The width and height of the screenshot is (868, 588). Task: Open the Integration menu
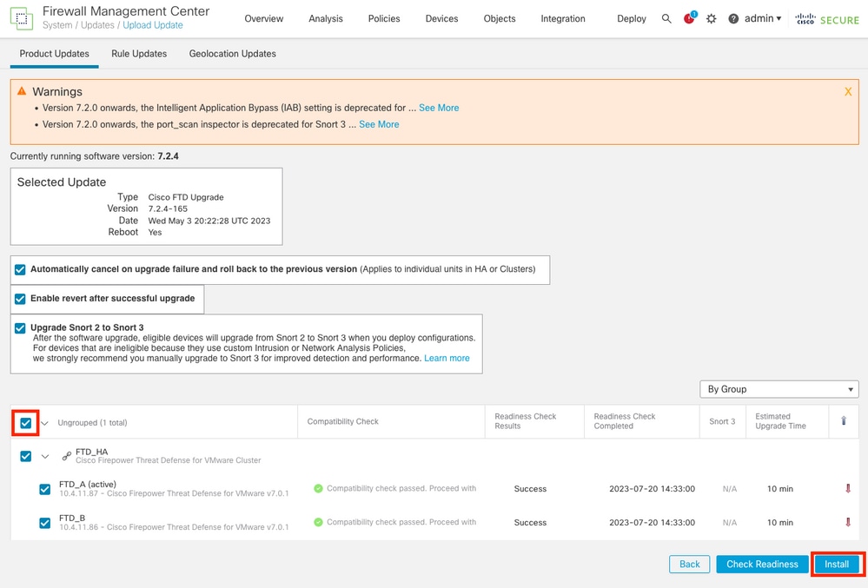[x=563, y=19]
